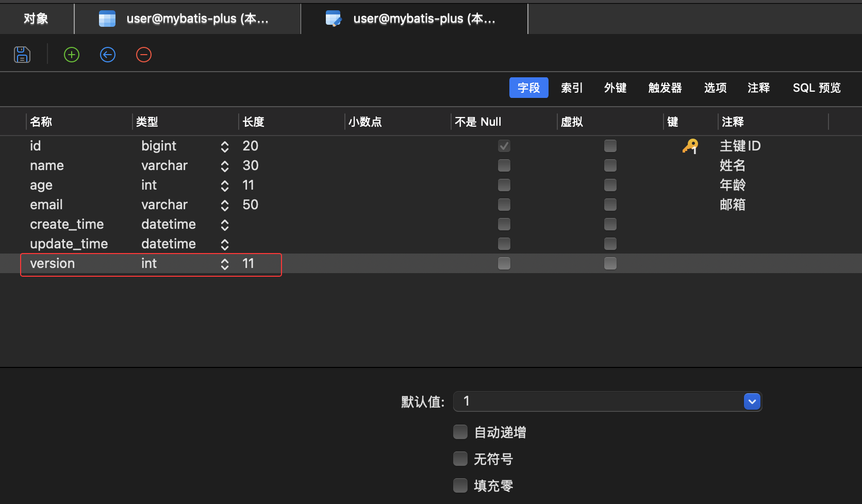Viewport: 862px width, 504px height.
Task: Check the 无符号 option
Action: click(x=460, y=459)
